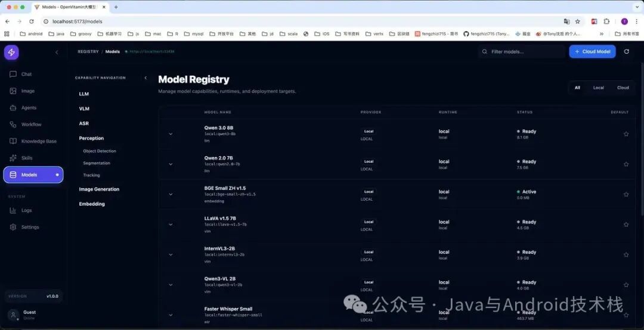Screen dimensions: 644x330
Task: Select Models in the sidebar
Action: (33, 175)
